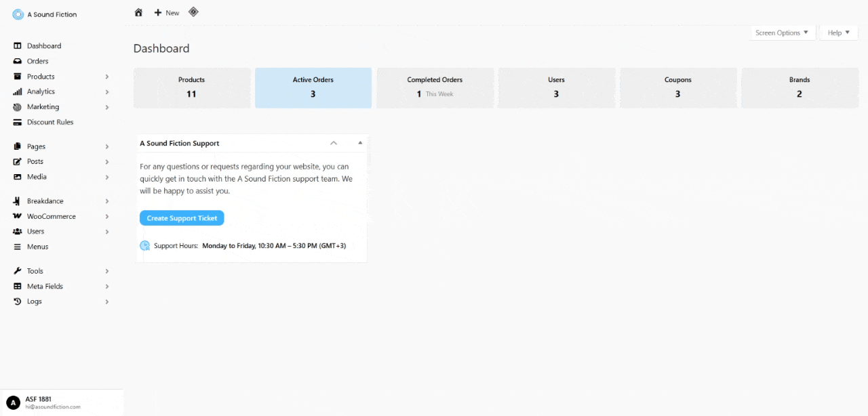Expand the Products sidebar submenu
This screenshot has height=416, width=868.
pyautogui.click(x=106, y=76)
